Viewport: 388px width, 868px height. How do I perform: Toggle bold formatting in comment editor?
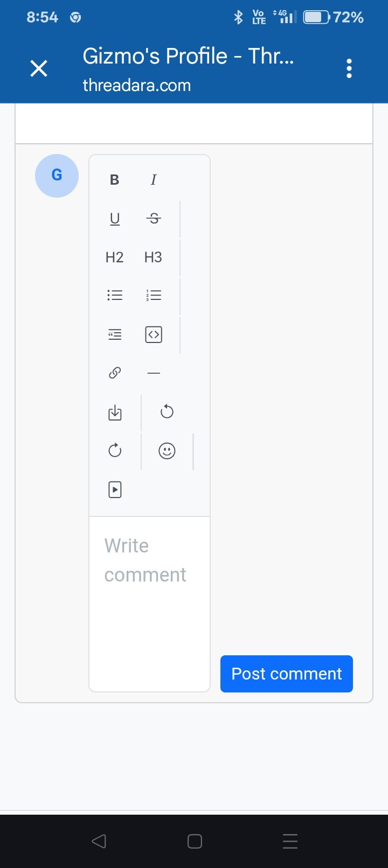[x=114, y=180]
